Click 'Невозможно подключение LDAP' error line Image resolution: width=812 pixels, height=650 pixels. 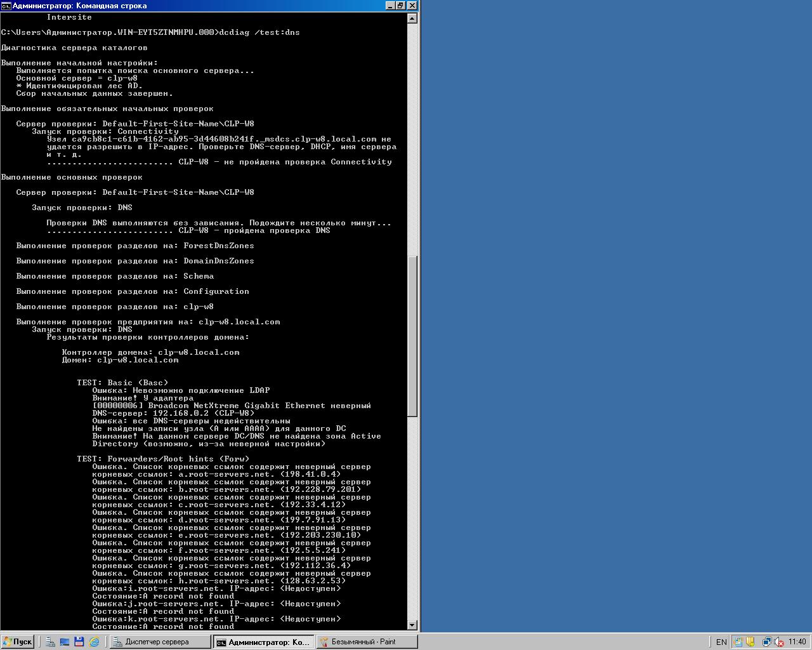coord(181,390)
